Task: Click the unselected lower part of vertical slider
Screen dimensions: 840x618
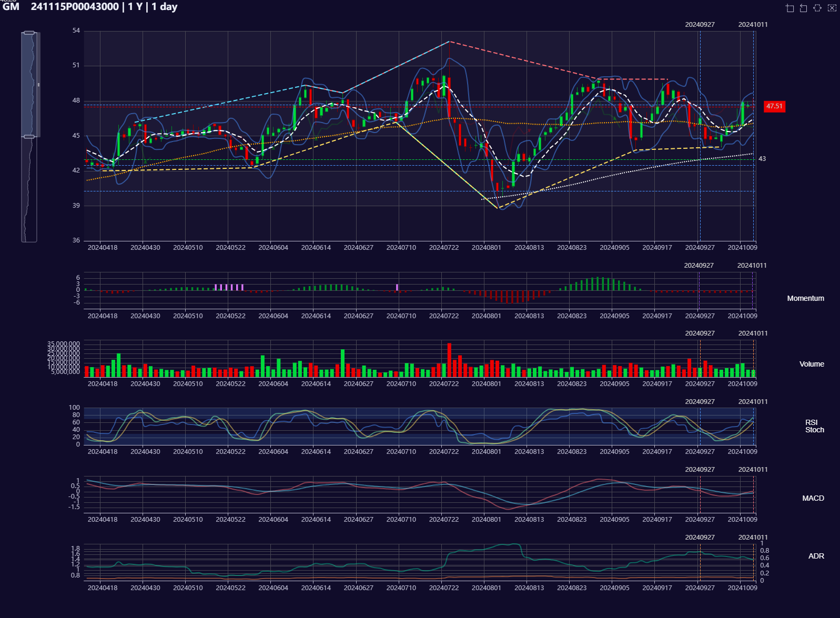Action: pos(29,189)
